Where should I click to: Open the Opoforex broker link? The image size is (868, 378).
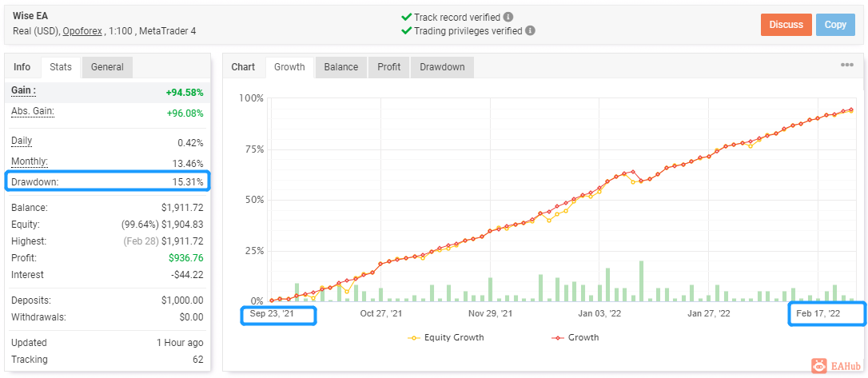82,31
